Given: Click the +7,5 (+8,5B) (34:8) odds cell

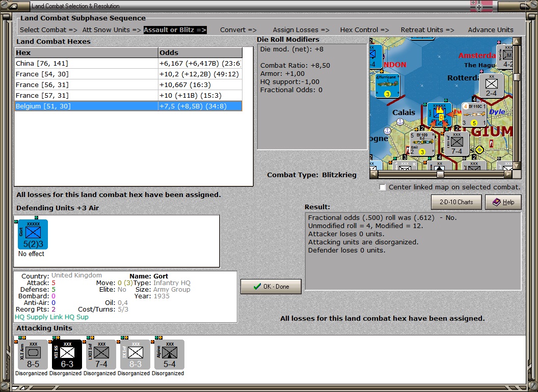Looking at the screenshot, I should (x=200, y=106).
